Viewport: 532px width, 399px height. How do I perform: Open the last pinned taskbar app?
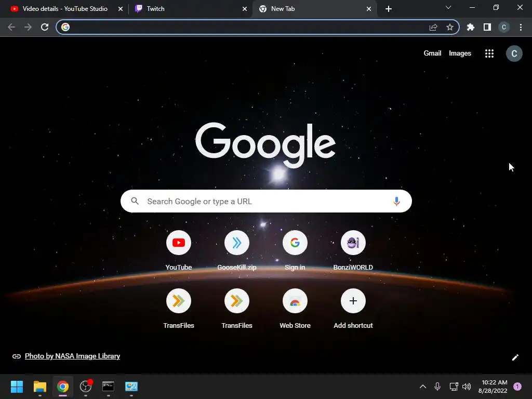[131, 387]
